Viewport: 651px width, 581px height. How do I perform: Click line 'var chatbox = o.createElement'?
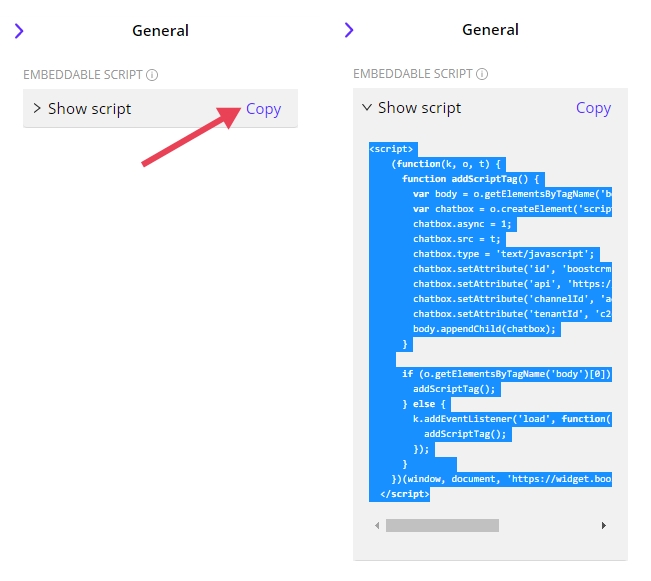pos(512,209)
